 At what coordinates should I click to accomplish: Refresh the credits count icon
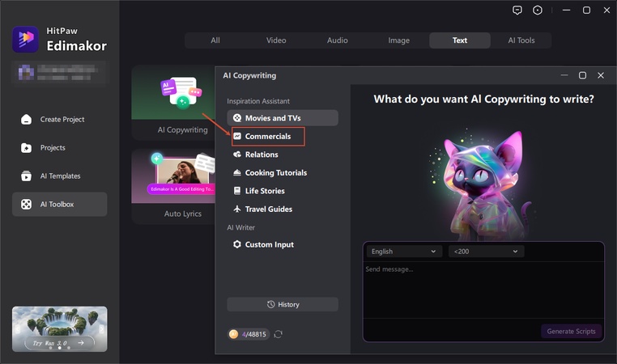279,334
